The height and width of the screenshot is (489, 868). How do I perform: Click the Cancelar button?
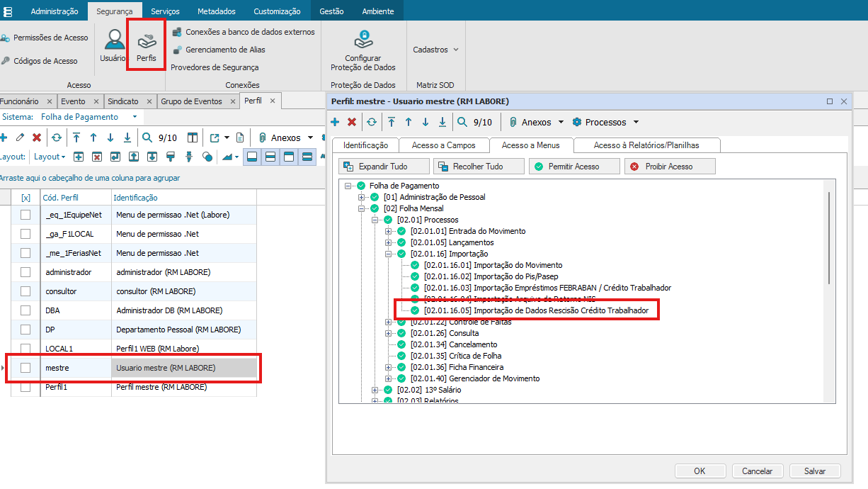[757, 471]
